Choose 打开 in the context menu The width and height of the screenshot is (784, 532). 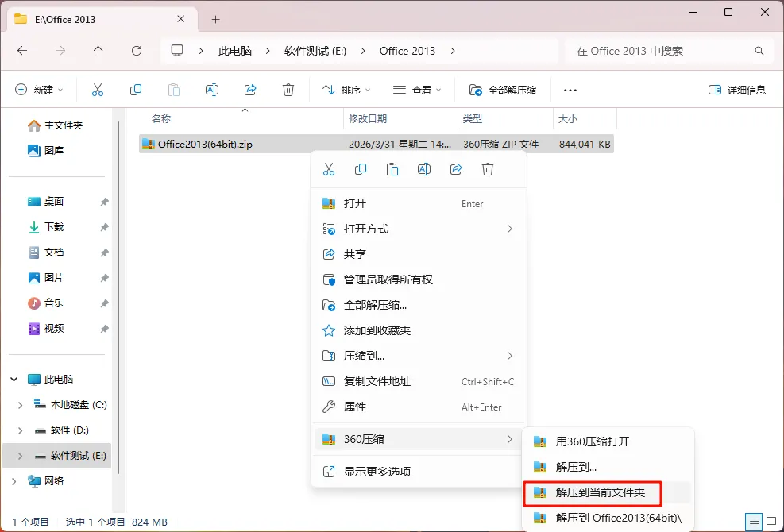coord(419,203)
